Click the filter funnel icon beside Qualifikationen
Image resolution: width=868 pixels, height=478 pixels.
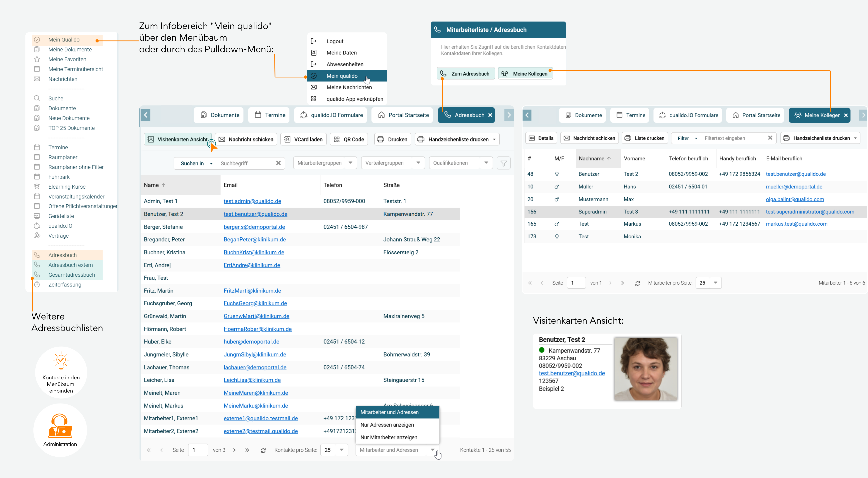(x=503, y=163)
